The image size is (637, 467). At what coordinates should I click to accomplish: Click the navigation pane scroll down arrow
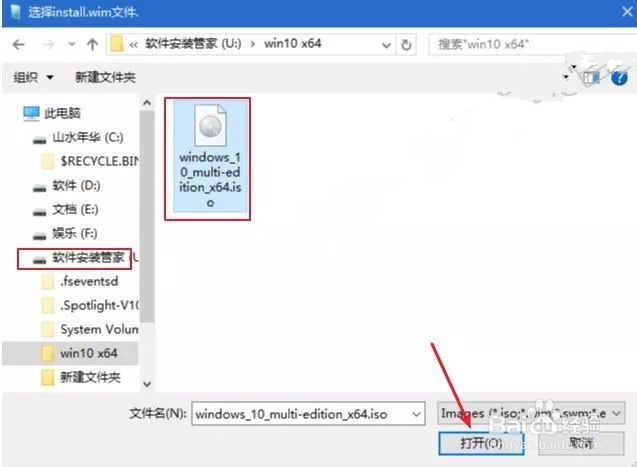pos(147,384)
